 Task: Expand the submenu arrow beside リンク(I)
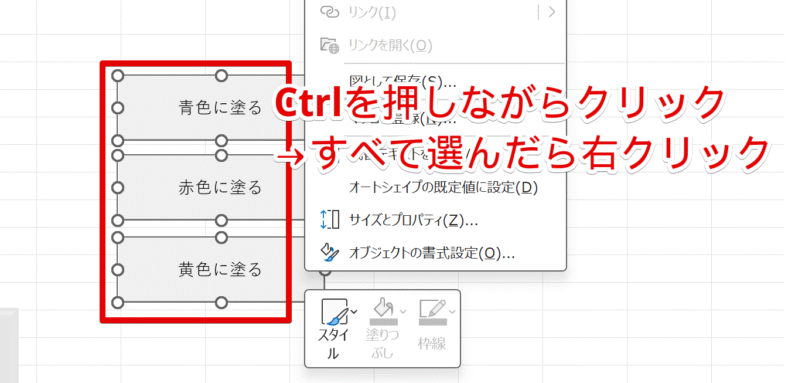pos(552,12)
